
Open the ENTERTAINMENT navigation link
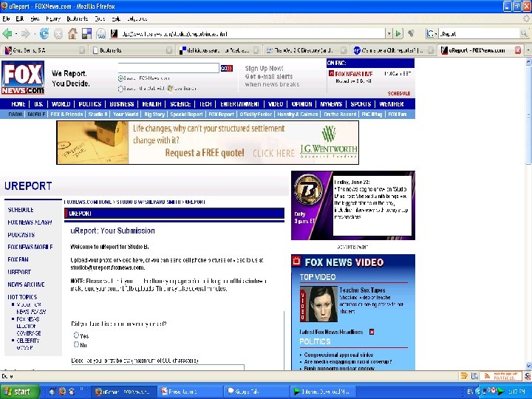[x=239, y=104]
